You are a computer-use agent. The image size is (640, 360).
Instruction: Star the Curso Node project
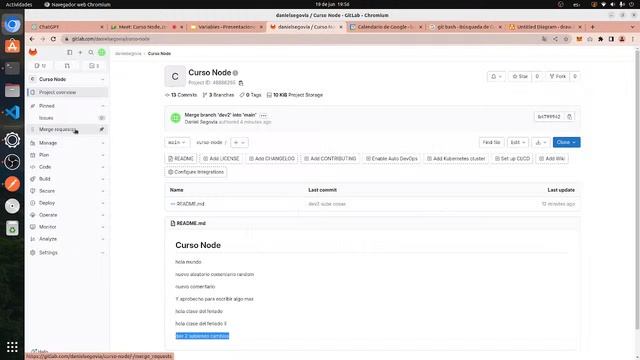520,76
